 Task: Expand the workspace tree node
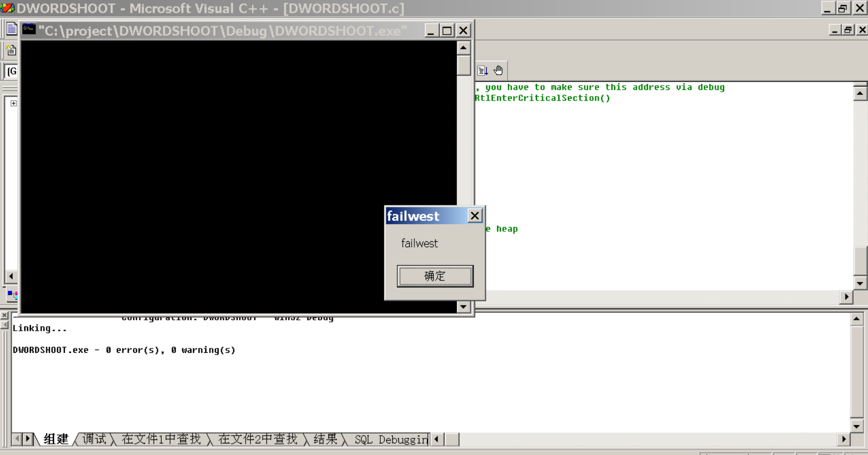[13, 103]
